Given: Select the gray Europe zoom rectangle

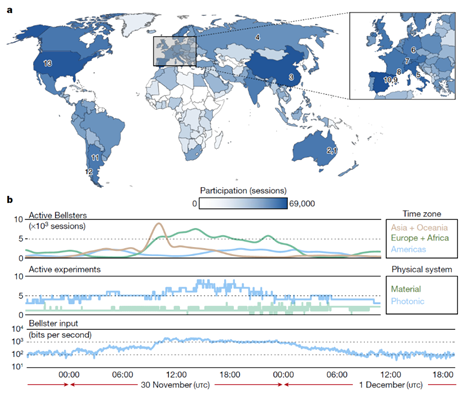Looking at the screenshot, I should point(175,51).
